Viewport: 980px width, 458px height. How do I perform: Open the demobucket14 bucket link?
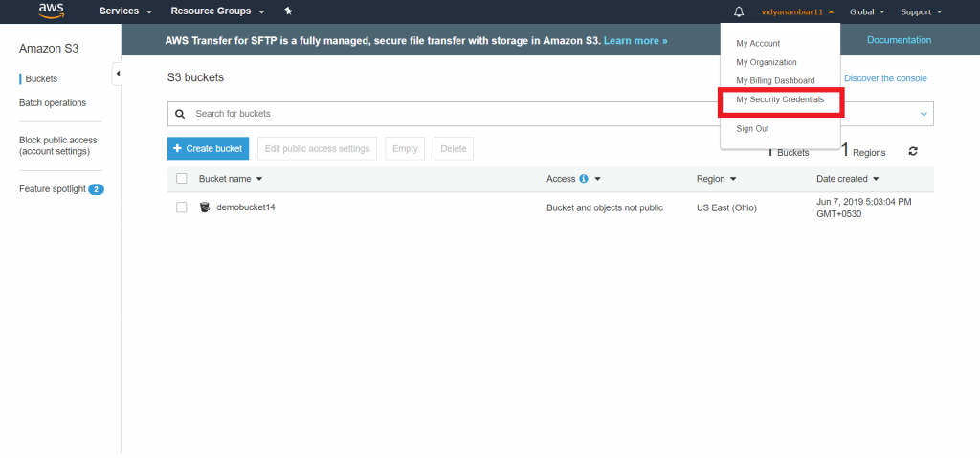tap(246, 207)
